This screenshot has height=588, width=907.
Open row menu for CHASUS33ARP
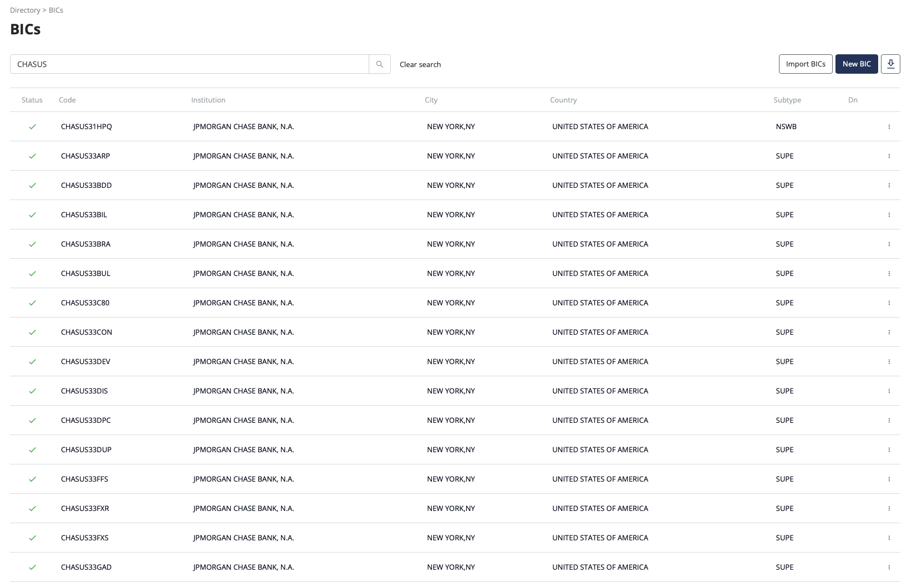(x=889, y=156)
